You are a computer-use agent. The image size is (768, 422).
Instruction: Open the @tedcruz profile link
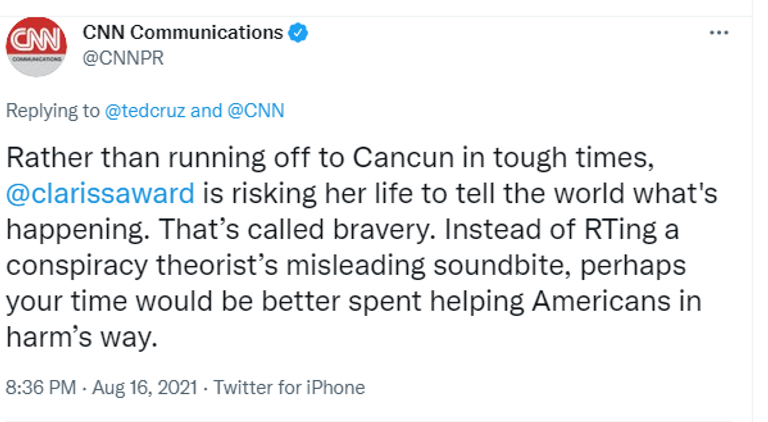(144, 111)
